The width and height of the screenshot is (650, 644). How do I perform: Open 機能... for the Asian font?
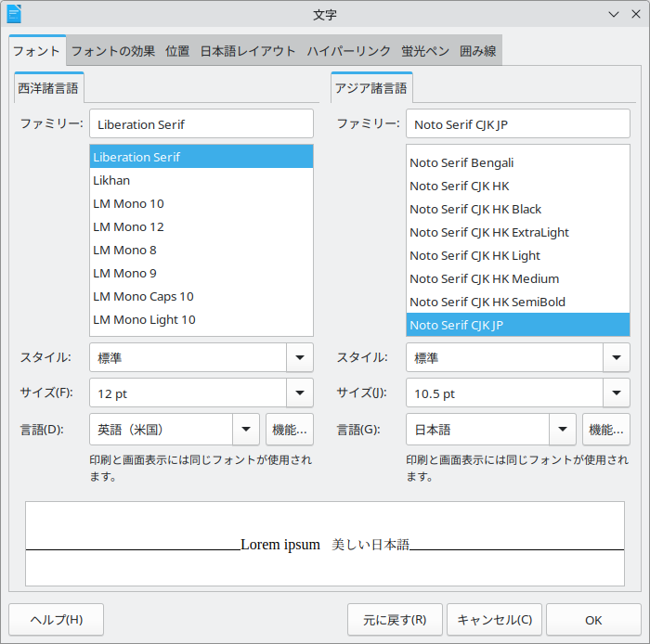[x=606, y=430]
